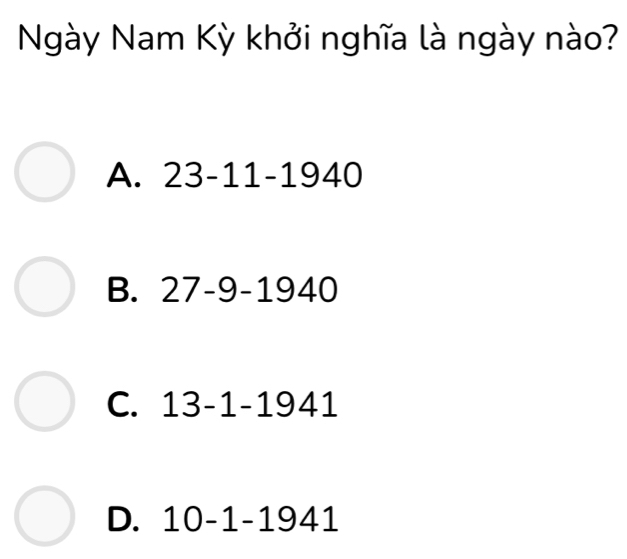Viewport: 627px width, 559px height.
Task: Choose the radio circle beside option C
Action: pyautogui.click(x=44, y=403)
